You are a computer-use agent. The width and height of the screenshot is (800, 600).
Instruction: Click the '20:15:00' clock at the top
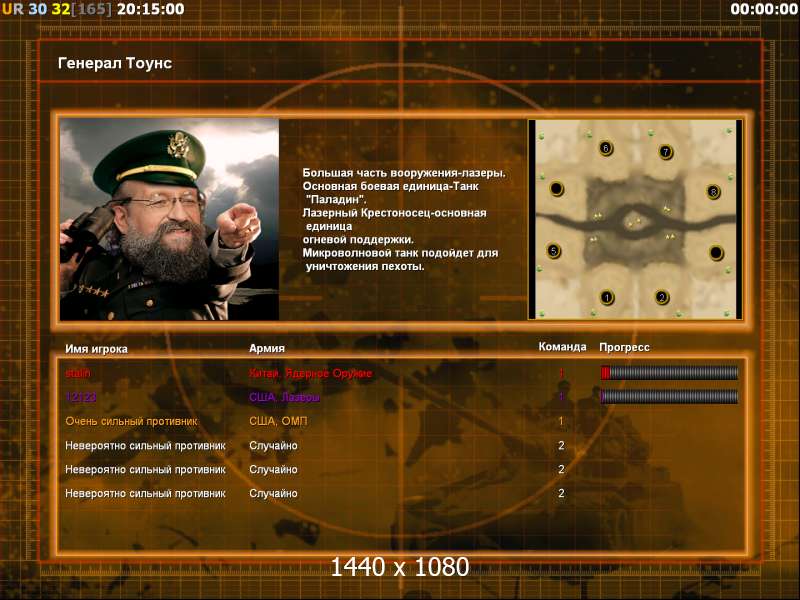151,9
